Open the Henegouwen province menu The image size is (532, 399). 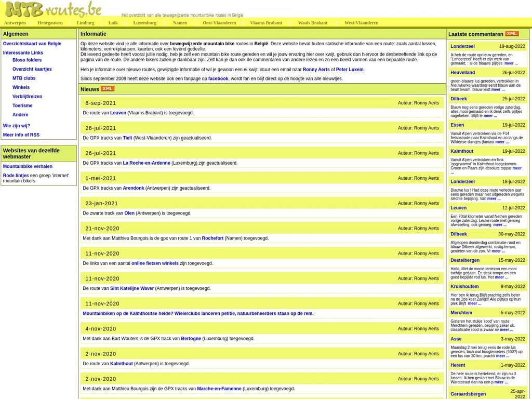(50, 23)
